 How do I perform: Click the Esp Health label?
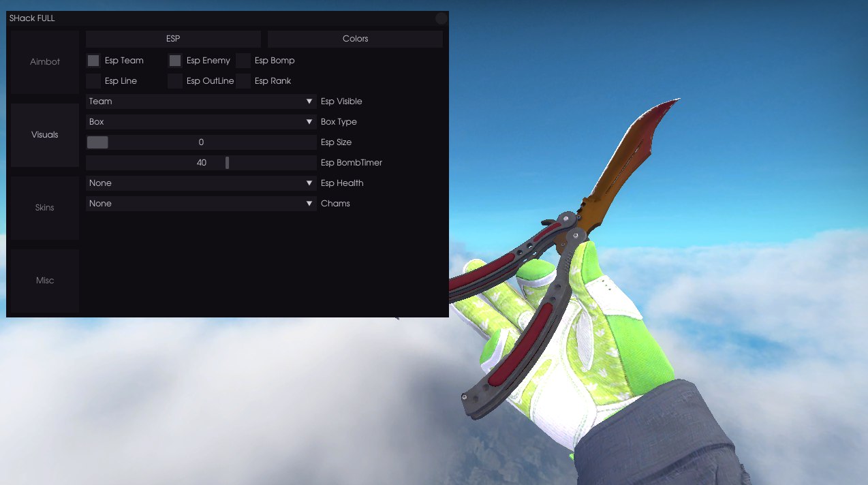[x=342, y=183]
